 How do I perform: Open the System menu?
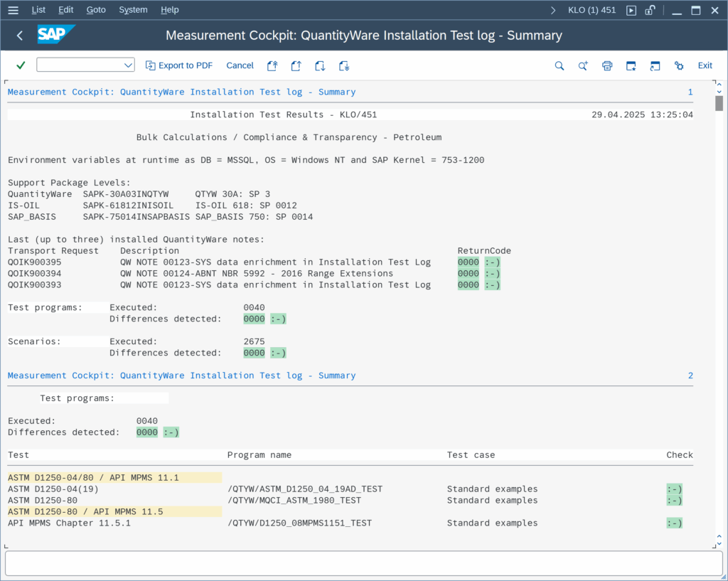click(133, 10)
